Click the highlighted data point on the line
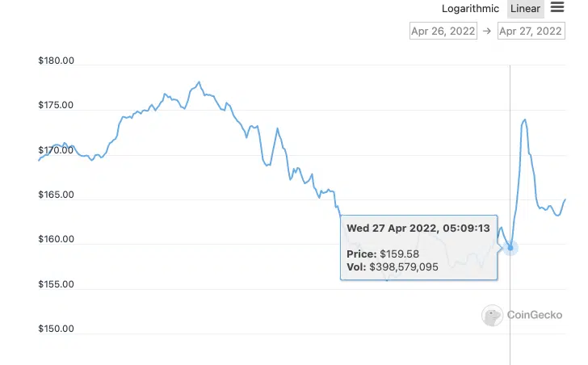 510,248
